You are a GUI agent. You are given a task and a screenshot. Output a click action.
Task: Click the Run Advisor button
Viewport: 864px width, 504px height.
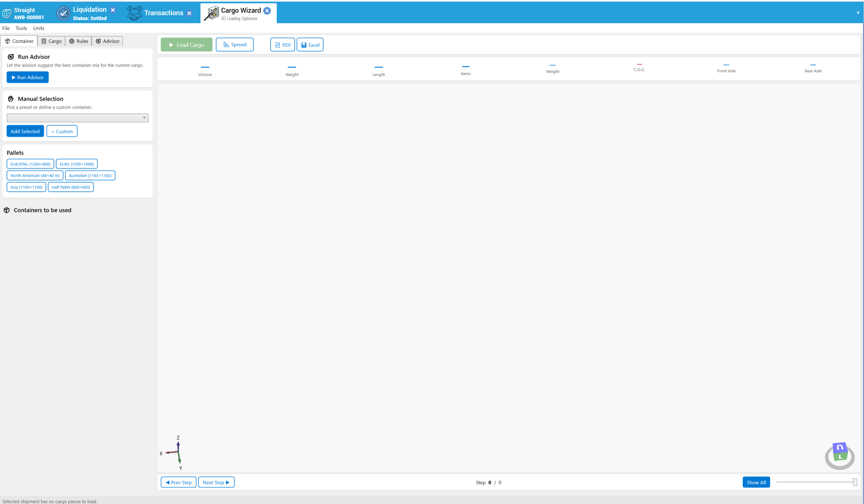tap(28, 77)
